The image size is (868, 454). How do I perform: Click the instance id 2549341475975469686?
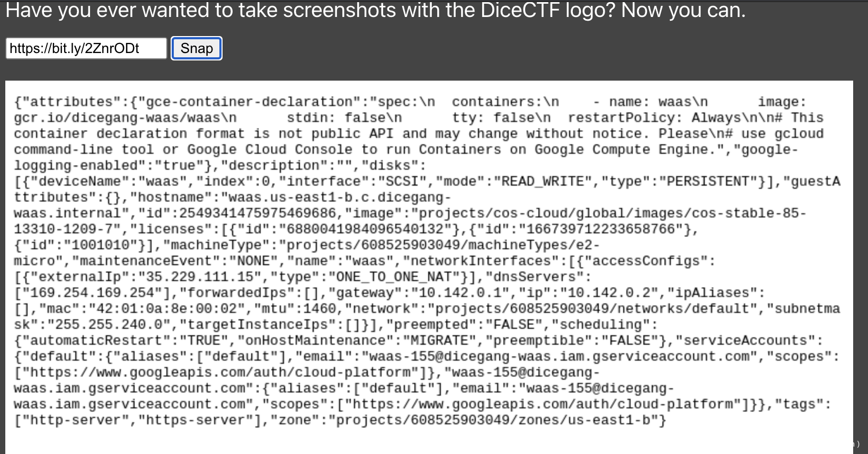258,213
